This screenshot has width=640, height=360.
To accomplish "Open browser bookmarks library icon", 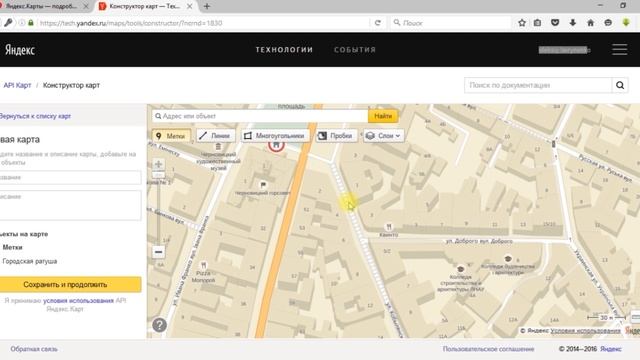I will (x=538, y=23).
